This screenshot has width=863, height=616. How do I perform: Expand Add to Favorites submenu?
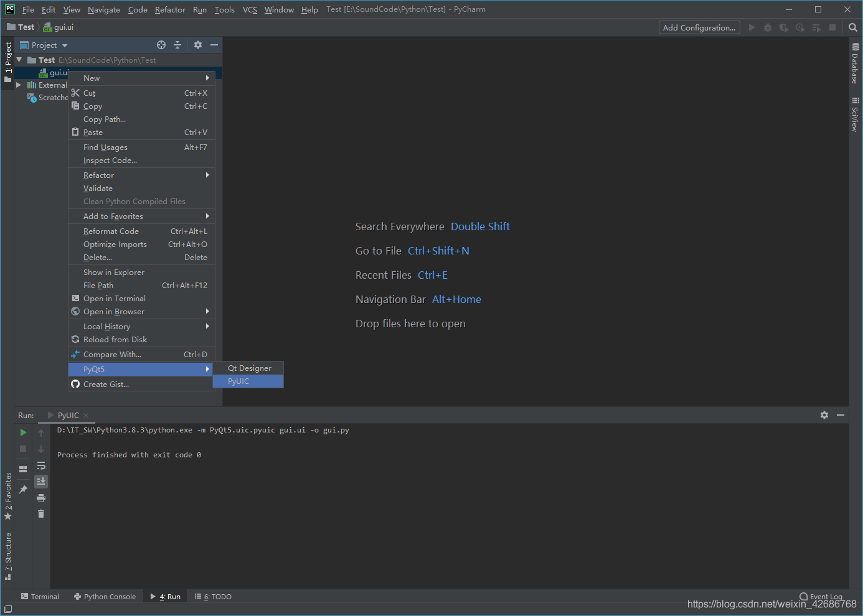tap(141, 216)
